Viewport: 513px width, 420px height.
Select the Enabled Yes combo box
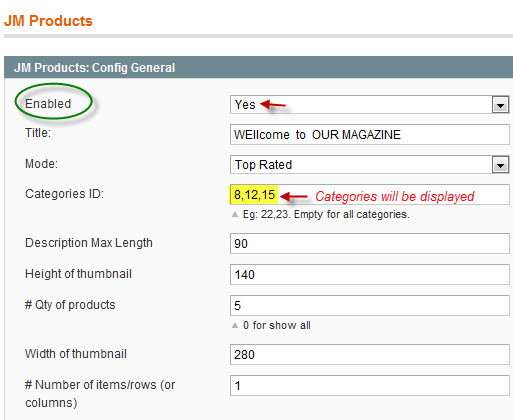point(369,105)
